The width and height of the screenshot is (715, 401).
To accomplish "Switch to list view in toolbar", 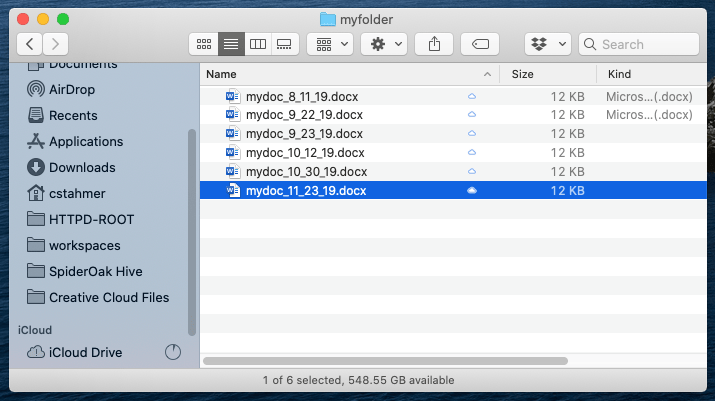I will coord(231,44).
